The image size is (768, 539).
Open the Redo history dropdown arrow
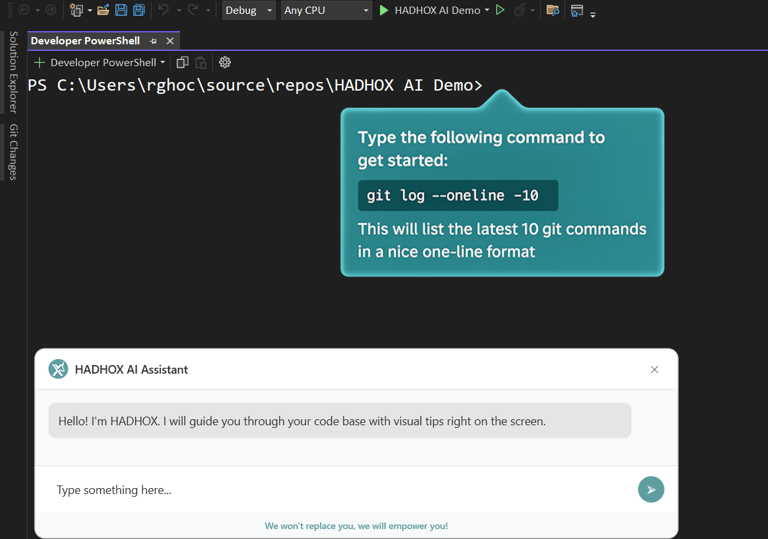coord(208,10)
